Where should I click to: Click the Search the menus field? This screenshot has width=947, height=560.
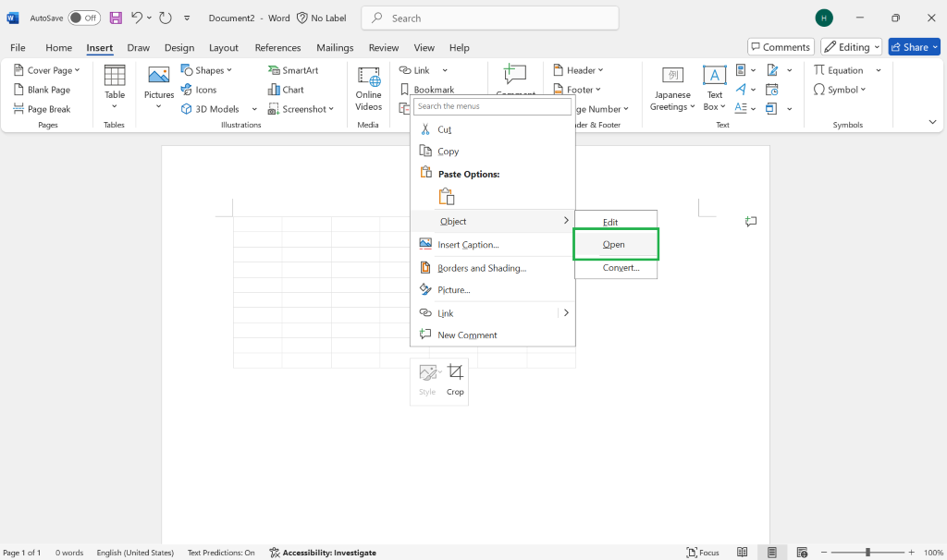[492, 106]
